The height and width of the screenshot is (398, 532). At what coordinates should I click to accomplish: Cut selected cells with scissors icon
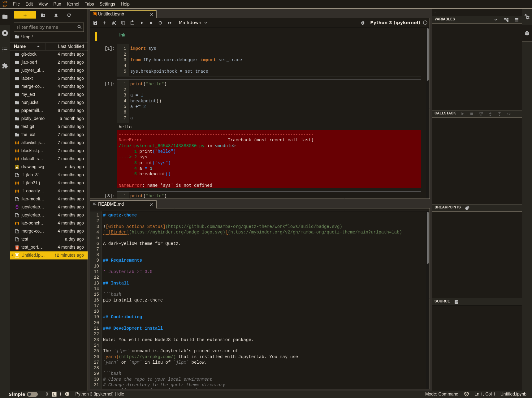pos(114,23)
